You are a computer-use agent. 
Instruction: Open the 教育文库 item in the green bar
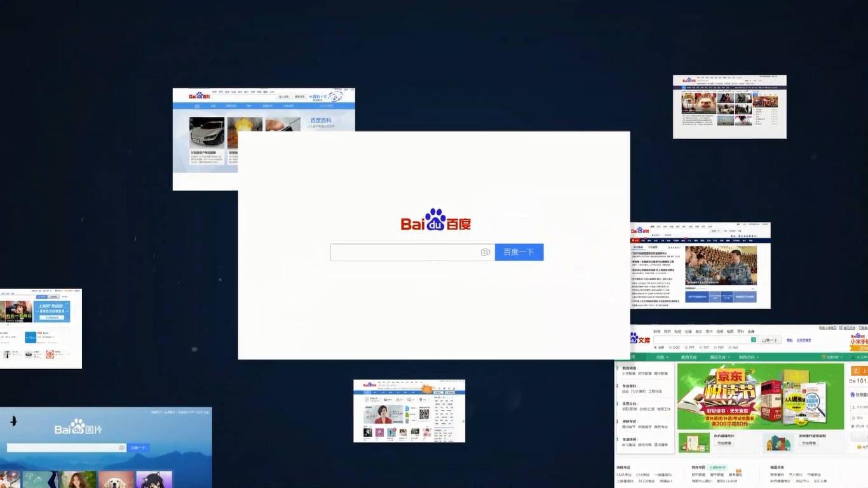point(689,357)
